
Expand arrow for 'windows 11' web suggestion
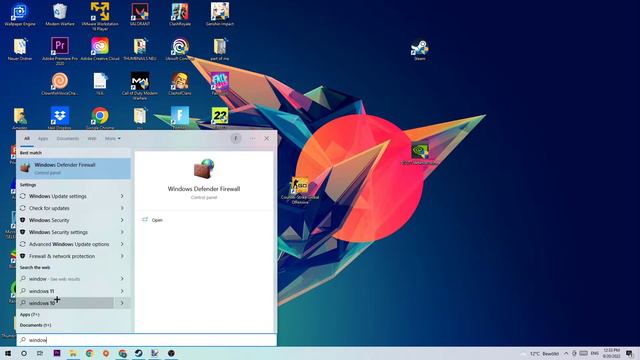[x=122, y=291]
